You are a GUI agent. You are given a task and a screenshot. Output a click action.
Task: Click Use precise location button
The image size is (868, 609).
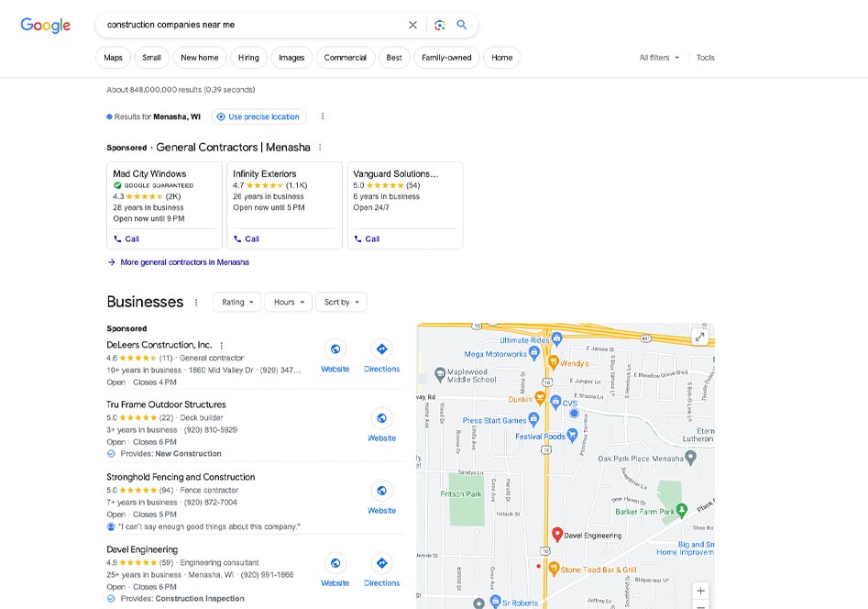click(x=258, y=116)
